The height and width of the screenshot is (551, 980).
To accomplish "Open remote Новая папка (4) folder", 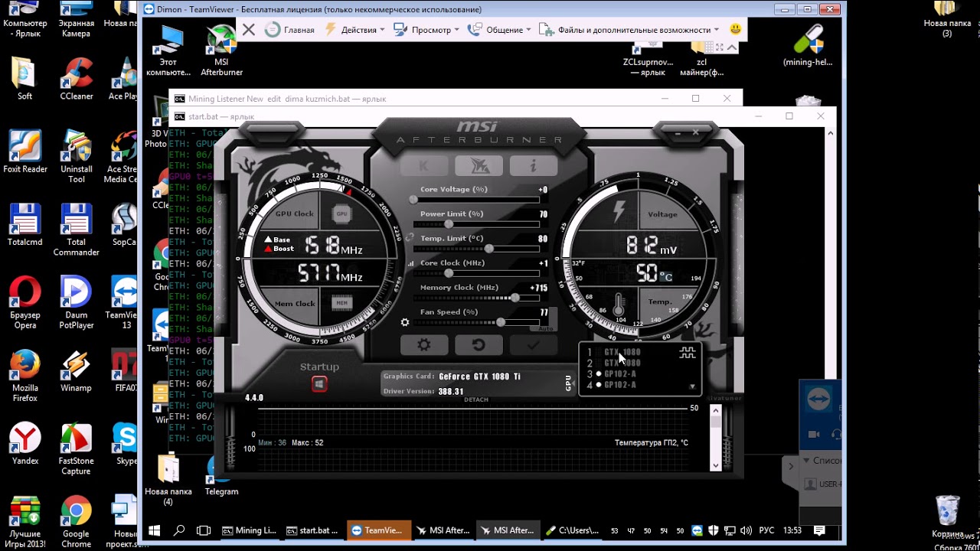I will pos(168,481).
